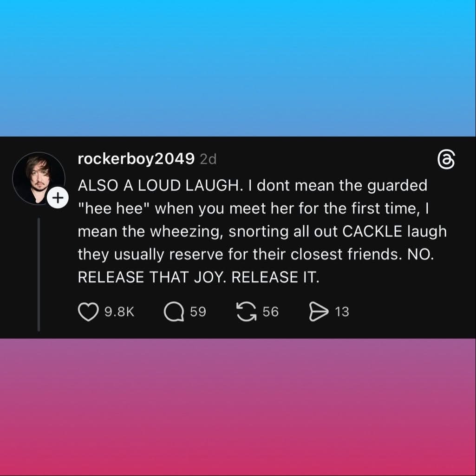Image resolution: width=476 pixels, height=476 pixels.
Task: View the 59 replies count
Action: pos(198,312)
